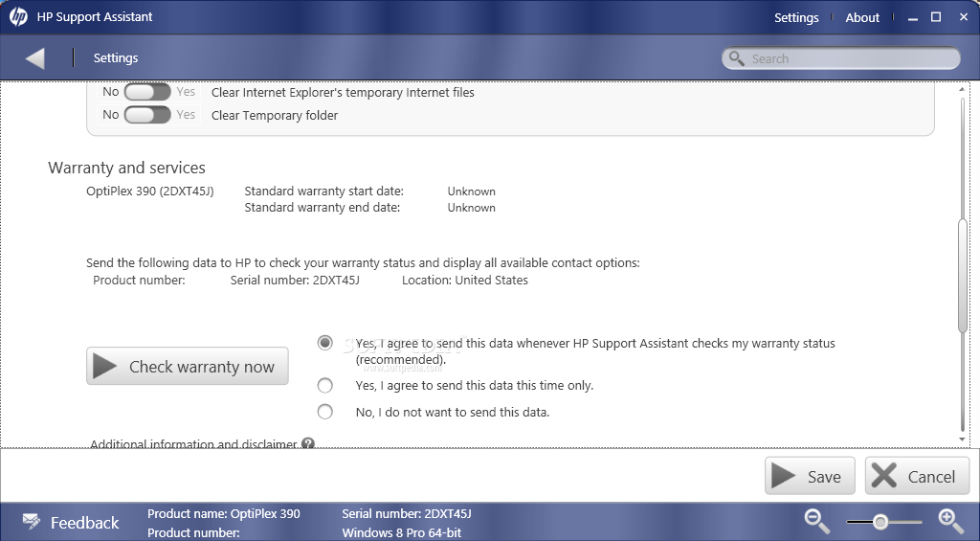Click the Feedback envelope icon
This screenshot has height=541, width=980.
coord(32,520)
